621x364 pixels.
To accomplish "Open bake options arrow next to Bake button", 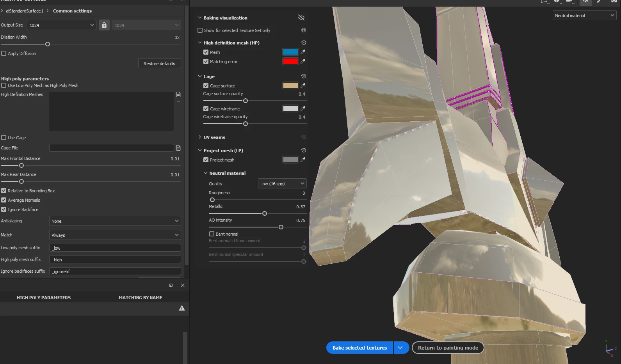I will pyautogui.click(x=400, y=348).
